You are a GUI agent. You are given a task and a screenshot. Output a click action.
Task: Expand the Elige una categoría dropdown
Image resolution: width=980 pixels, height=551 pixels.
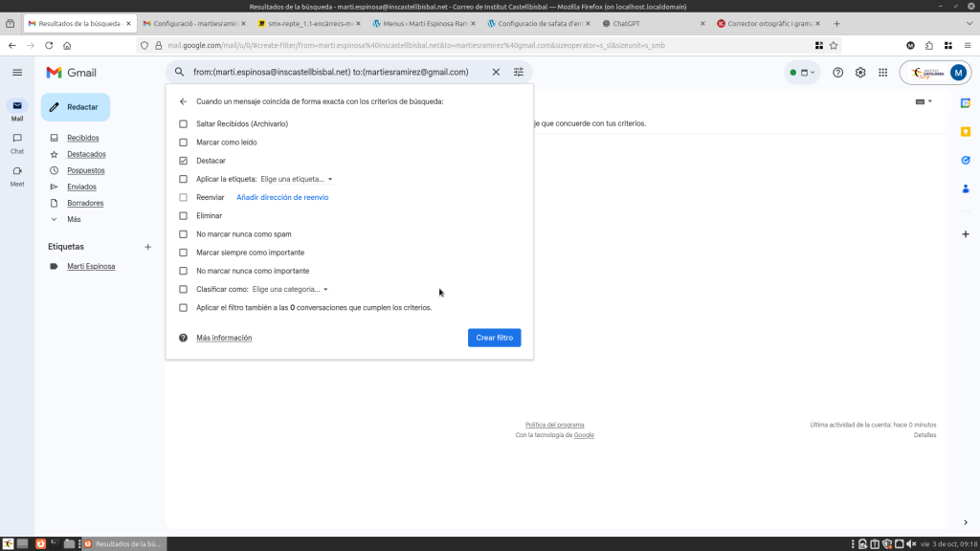[290, 289]
